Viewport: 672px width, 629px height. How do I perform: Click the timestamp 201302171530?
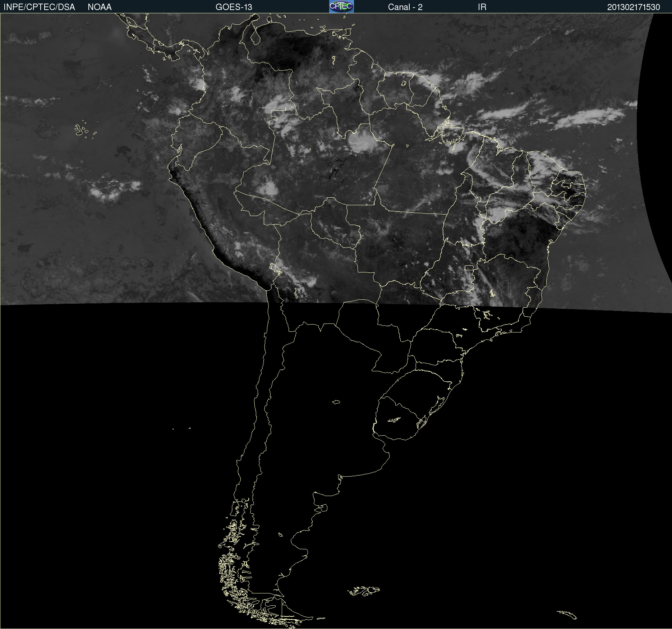(634, 7)
